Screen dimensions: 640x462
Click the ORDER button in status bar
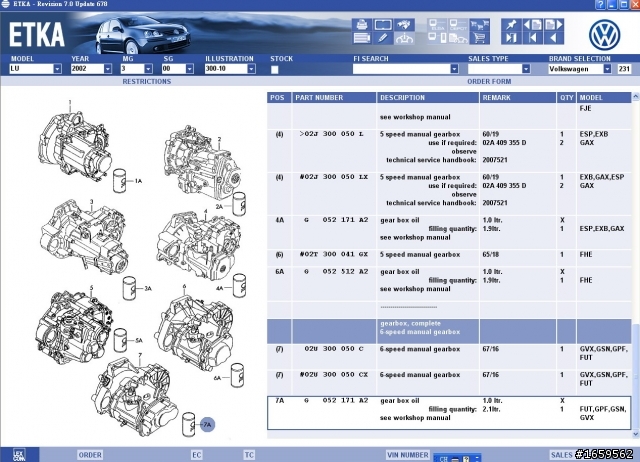90,455
